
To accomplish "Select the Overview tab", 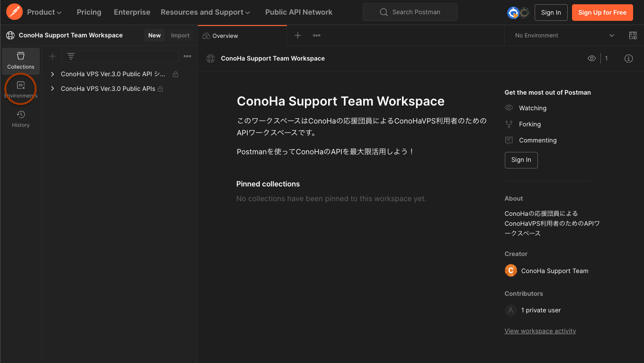I will tap(242, 35).
